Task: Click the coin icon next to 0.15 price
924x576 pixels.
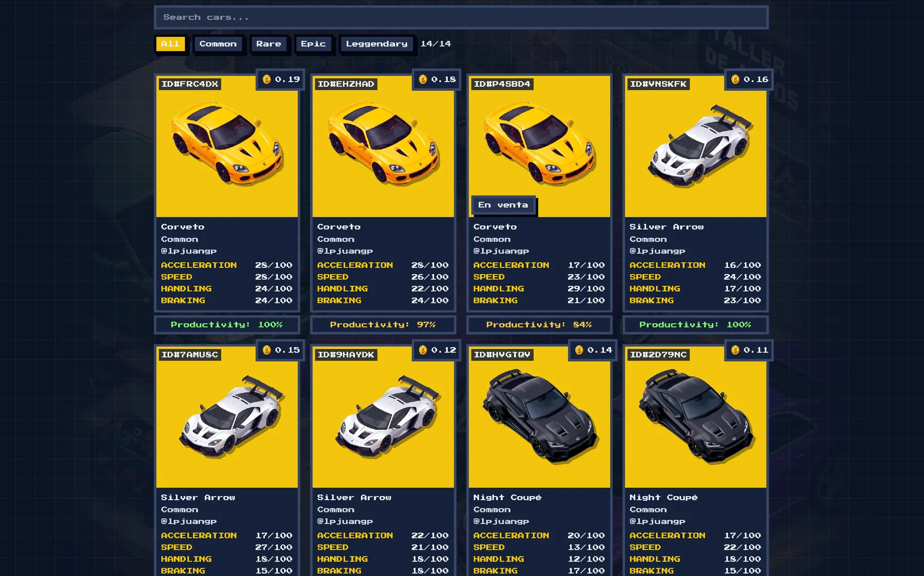Action: (267, 350)
